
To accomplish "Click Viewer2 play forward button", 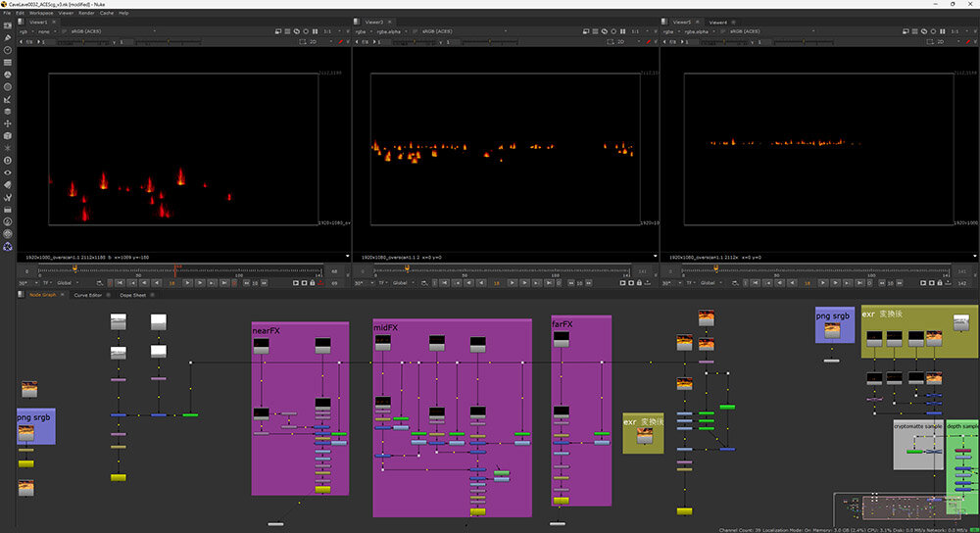I will point(512,283).
